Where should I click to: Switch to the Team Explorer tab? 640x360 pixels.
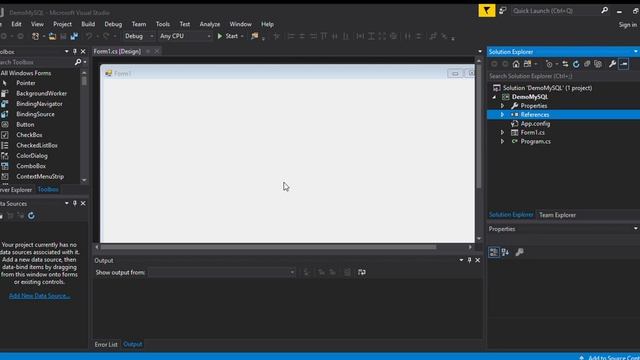(557, 215)
